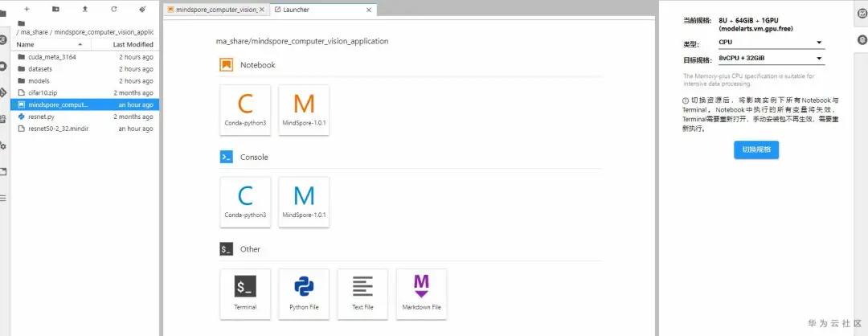This screenshot has height=336, width=868.
Task: Select the resnet.py file
Action: click(x=41, y=117)
